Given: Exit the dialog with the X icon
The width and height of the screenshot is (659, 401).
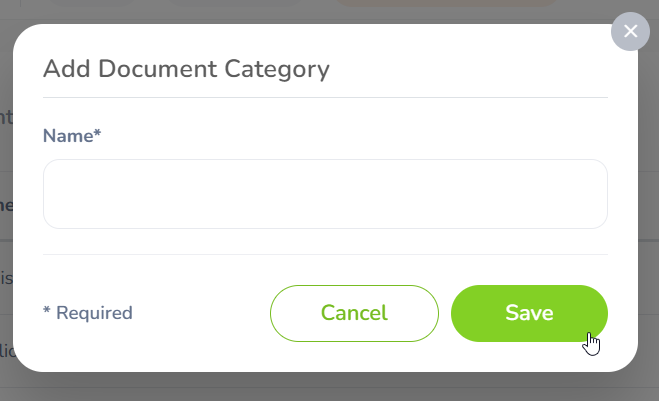Looking at the screenshot, I should pos(630,32).
